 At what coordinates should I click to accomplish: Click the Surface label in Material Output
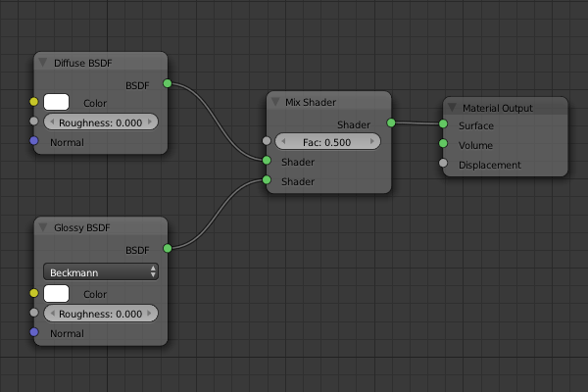click(x=476, y=125)
